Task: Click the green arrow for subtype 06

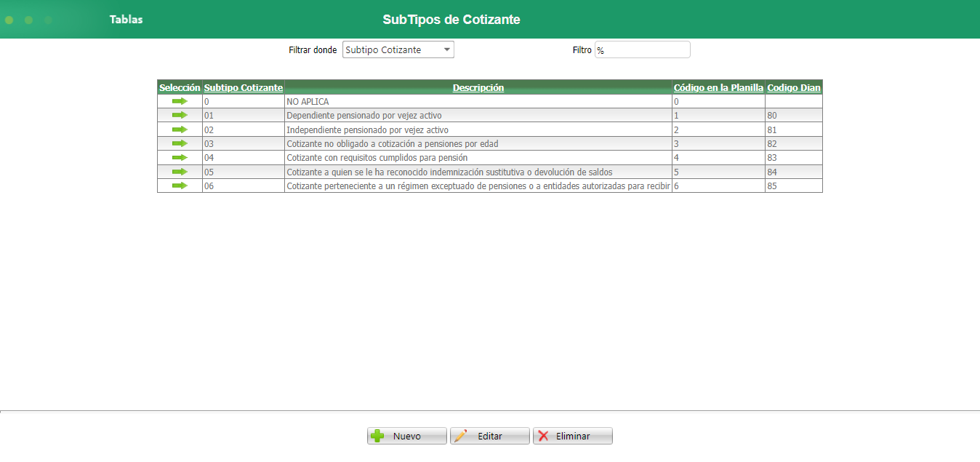Action: point(180,186)
